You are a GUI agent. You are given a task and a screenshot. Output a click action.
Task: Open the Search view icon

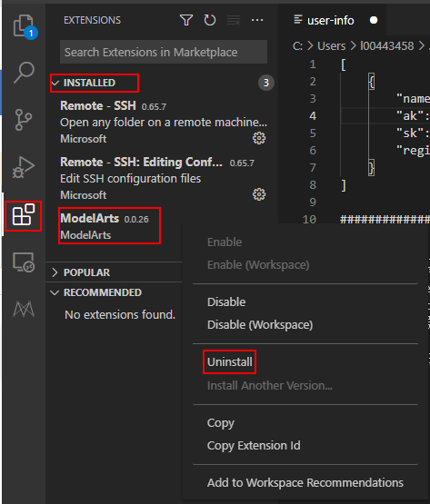pos(24,73)
